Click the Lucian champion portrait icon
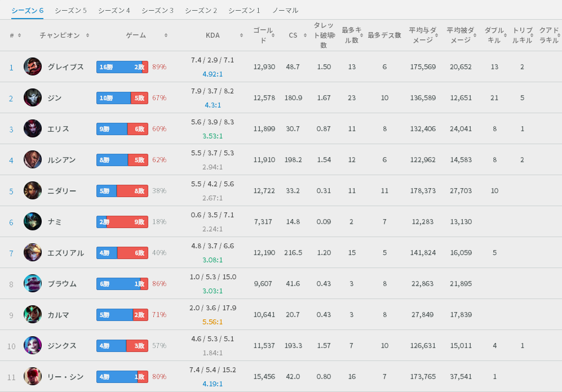The image size is (562, 392). pos(33,160)
